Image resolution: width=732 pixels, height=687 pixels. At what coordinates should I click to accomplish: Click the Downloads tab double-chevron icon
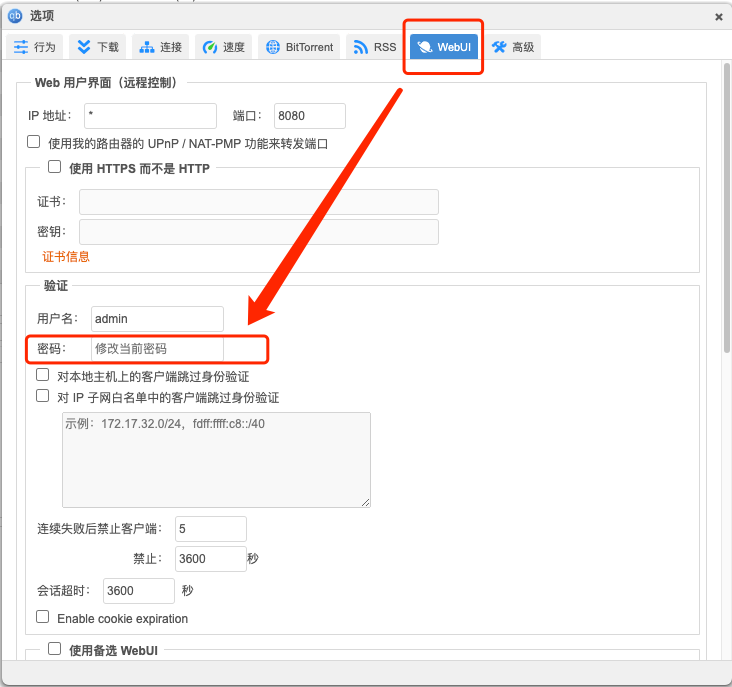pyautogui.click(x=84, y=47)
